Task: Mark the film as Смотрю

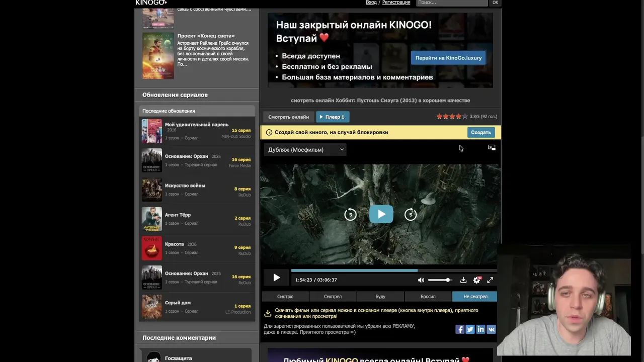Action: pos(285,297)
